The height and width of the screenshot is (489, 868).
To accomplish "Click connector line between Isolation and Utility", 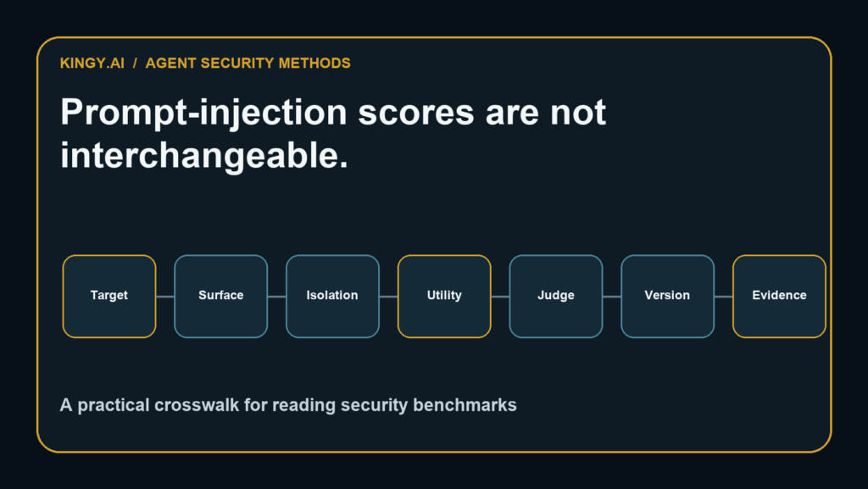I will tap(388, 297).
